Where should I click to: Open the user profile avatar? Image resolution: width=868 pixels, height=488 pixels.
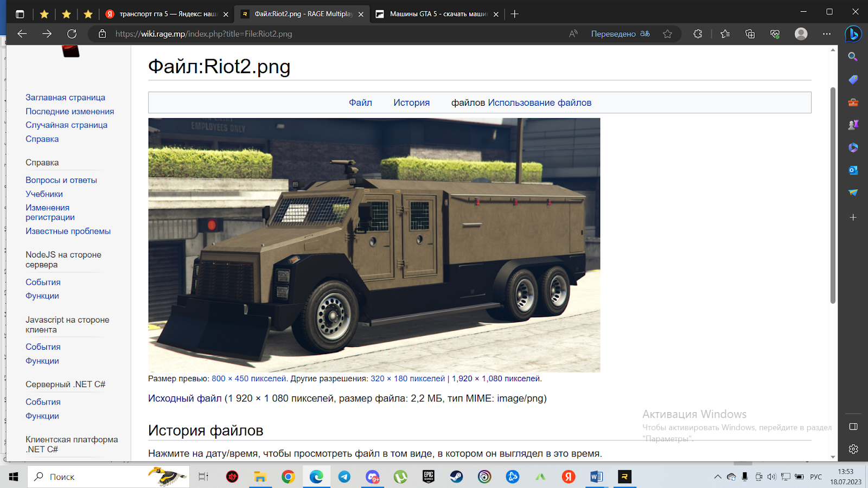click(x=801, y=34)
